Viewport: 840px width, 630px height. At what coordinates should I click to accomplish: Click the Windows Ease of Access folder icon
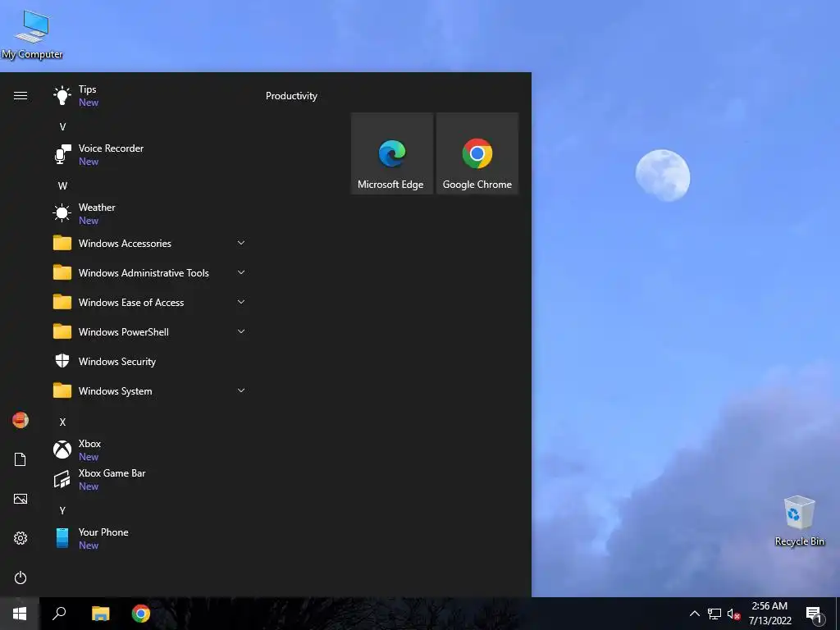pyautogui.click(x=62, y=302)
